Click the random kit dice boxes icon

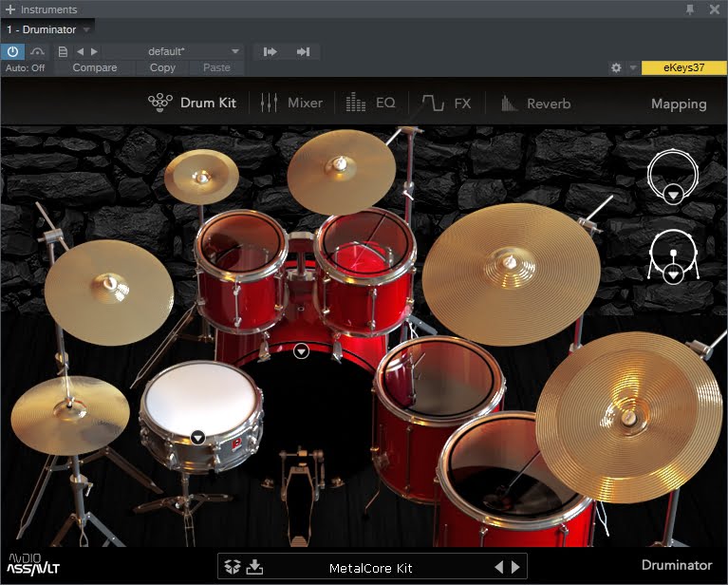(x=233, y=566)
